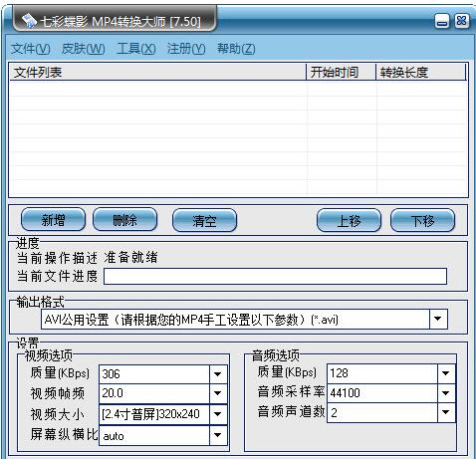Click the 删除 button
The height and width of the screenshot is (459, 476).
click(124, 220)
